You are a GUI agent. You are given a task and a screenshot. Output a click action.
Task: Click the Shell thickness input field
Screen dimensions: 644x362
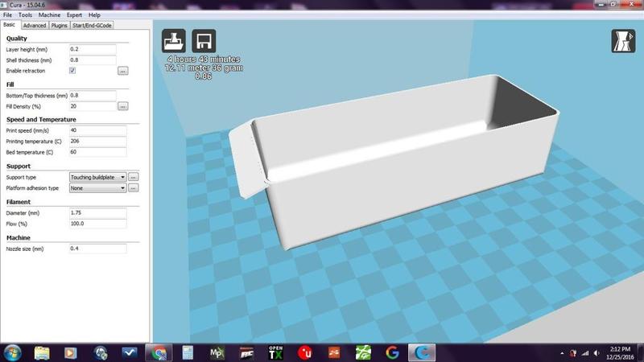click(x=93, y=60)
